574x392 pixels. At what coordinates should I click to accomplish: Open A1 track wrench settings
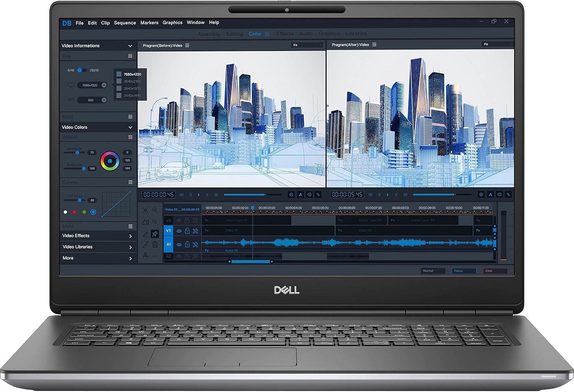coord(196,244)
